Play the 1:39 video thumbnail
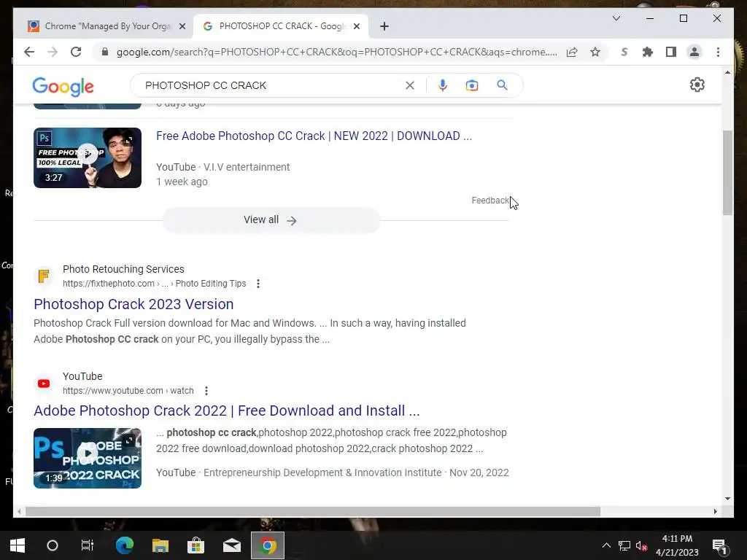Screen dimensions: 747x560 pos(88,458)
